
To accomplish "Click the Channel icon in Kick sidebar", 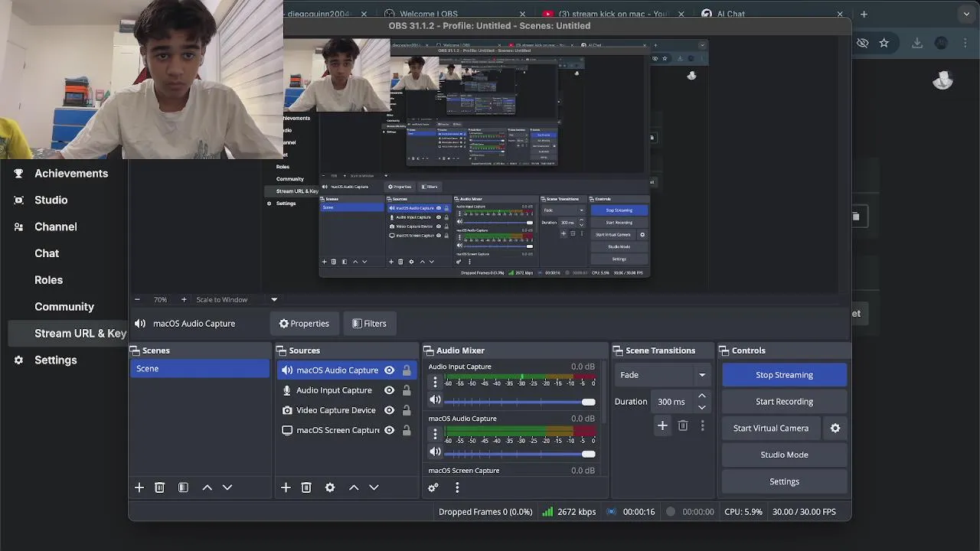I will click(x=18, y=227).
